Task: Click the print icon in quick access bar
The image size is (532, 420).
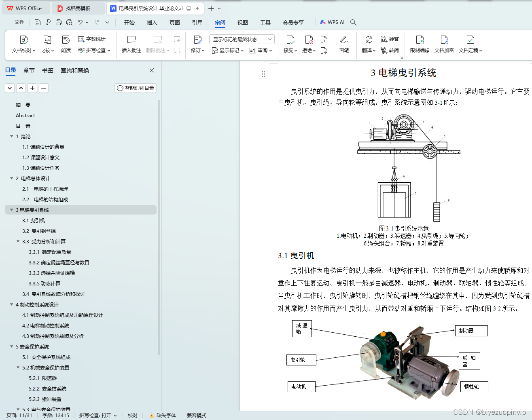Action: (x=59, y=22)
